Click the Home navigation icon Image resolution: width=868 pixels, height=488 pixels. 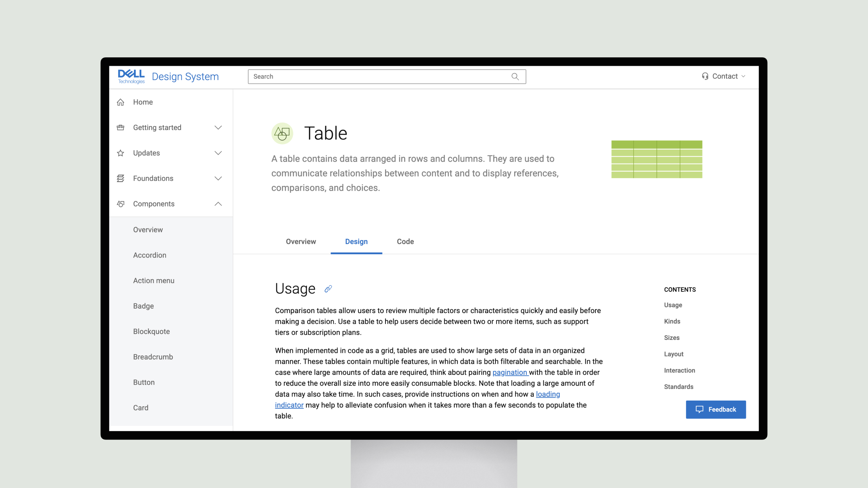coord(121,102)
